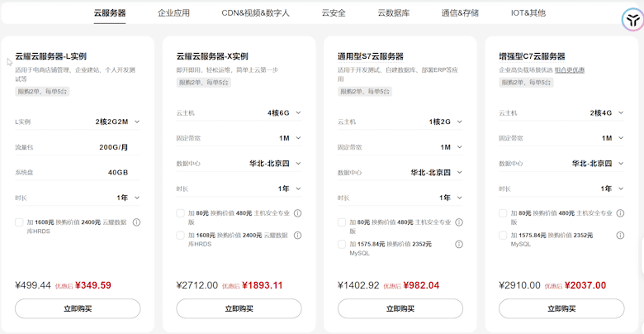Click info icon beside C7 MySQL add-on
The image size is (644, 334).
tap(620, 236)
